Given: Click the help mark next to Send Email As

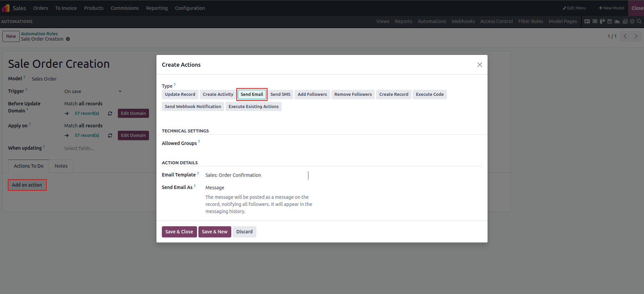Looking at the screenshot, I should [x=195, y=186].
